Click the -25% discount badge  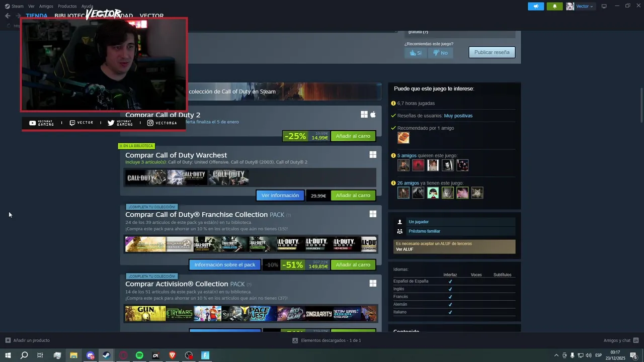pos(295,136)
